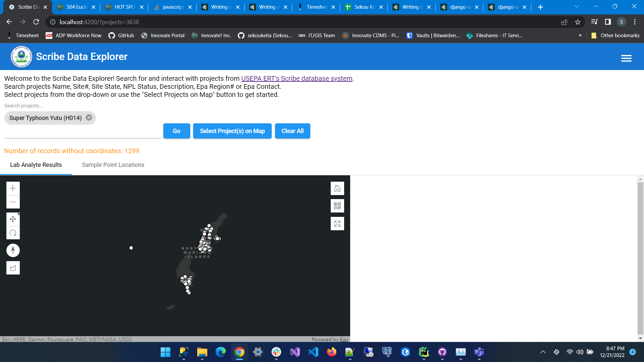
Task: Switch to the Sample Point Locations tab
Action: (x=113, y=165)
